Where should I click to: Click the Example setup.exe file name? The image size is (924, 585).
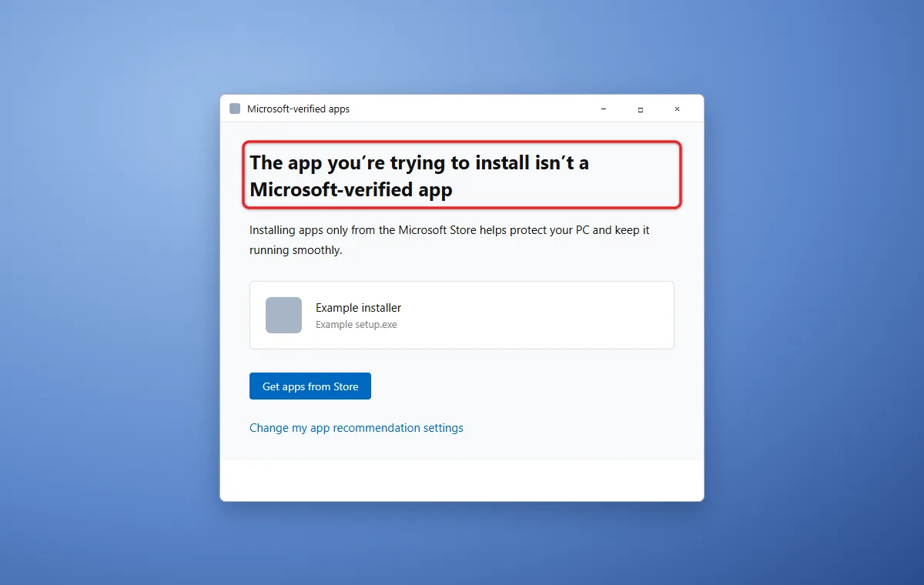coord(357,325)
